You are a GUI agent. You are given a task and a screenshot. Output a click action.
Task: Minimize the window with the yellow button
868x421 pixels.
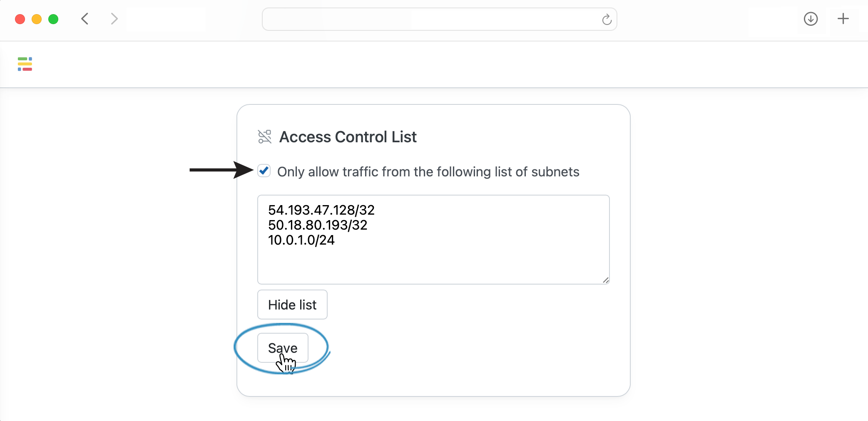37,19
